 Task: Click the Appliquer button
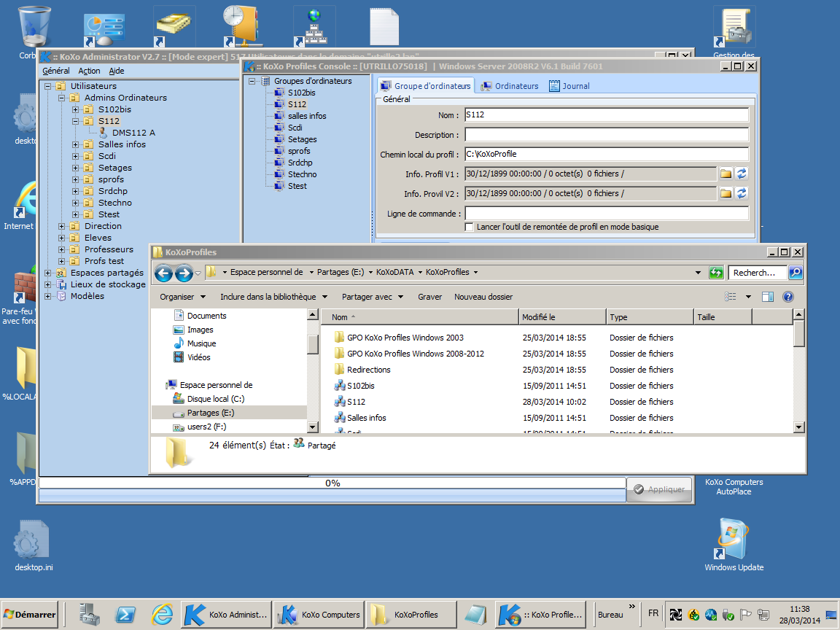click(659, 490)
